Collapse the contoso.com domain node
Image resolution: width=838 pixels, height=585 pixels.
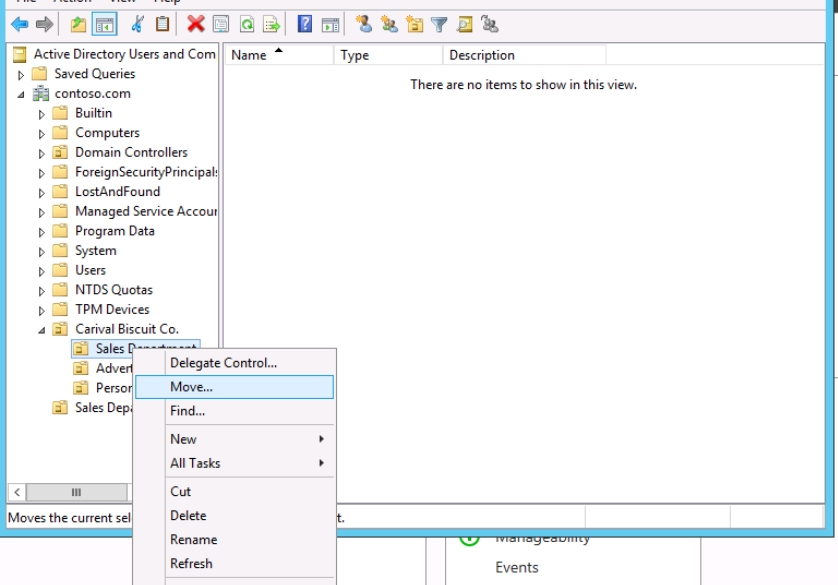(21, 95)
